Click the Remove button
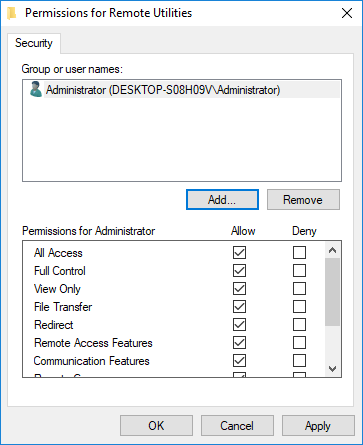Screen dimensions: 363x445 point(303,200)
